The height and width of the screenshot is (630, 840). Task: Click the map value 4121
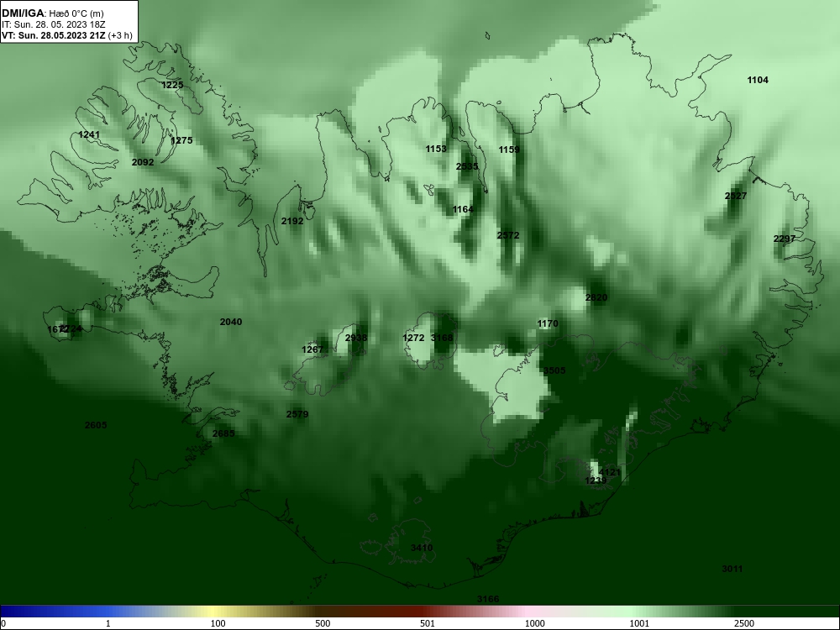610,472
